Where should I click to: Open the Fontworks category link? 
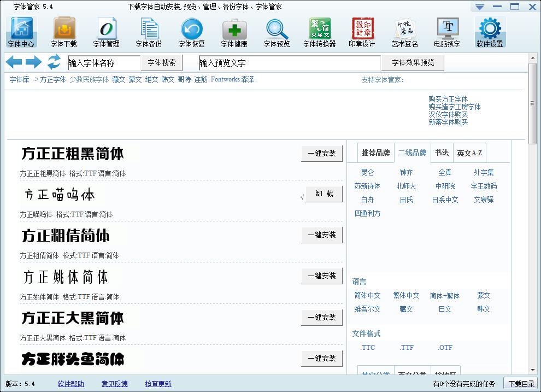pyautogui.click(x=225, y=79)
